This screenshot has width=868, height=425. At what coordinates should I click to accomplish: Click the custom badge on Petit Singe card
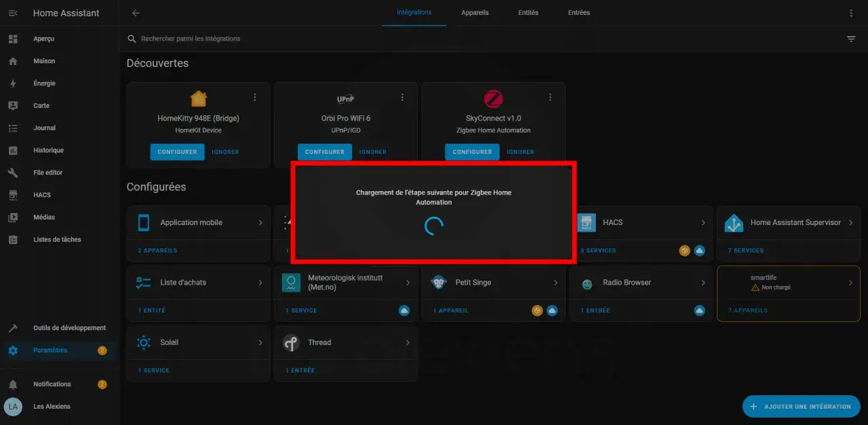pyautogui.click(x=537, y=310)
